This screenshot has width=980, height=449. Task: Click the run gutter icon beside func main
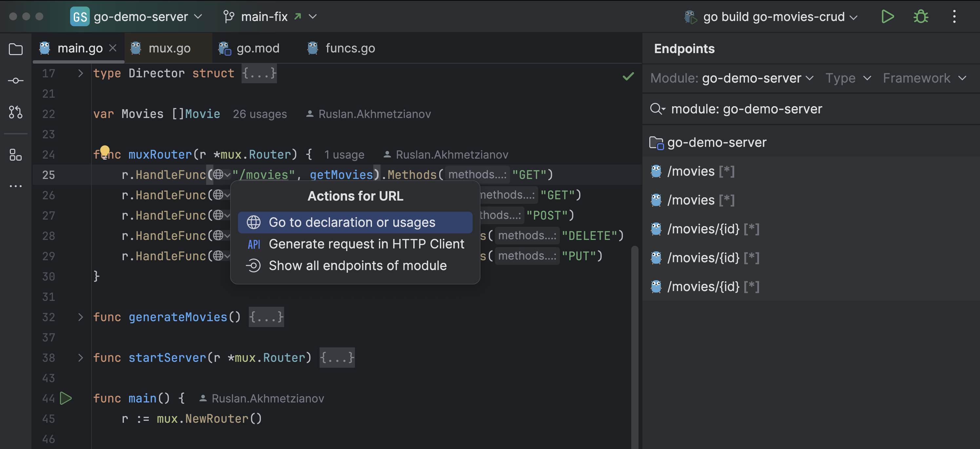click(x=66, y=399)
